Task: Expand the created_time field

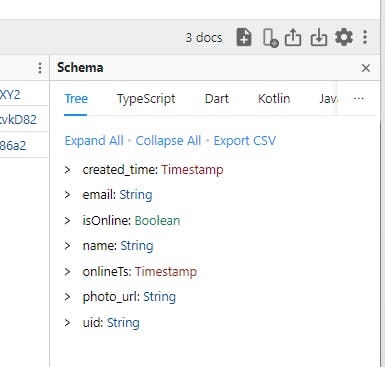Action: 67,170
